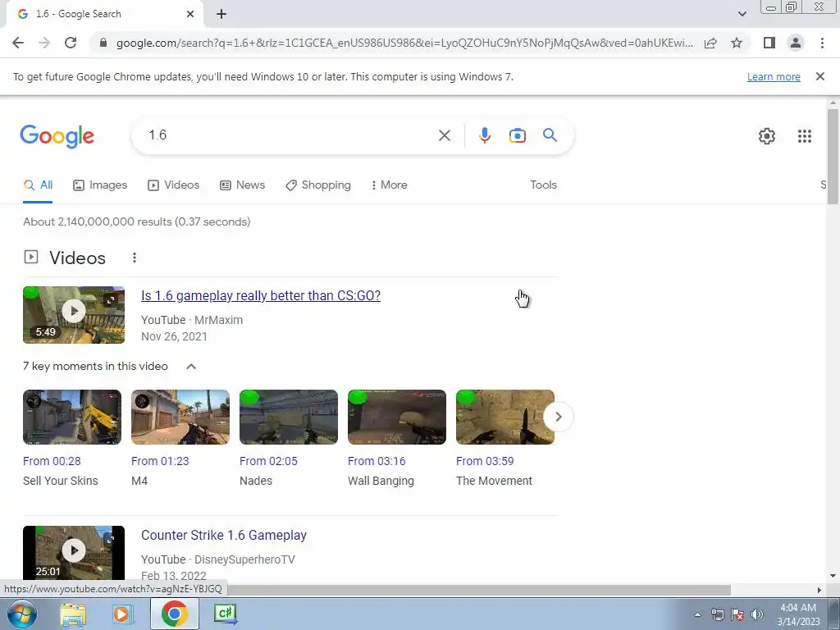Dismiss the Windows update notice bar
This screenshot has width=840, height=630.
(x=819, y=76)
